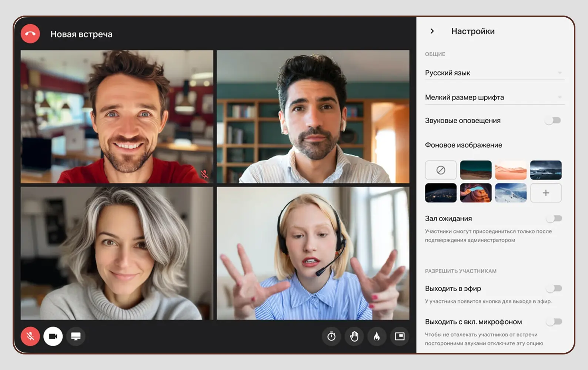
Task: Send a fire reaction
Action: click(377, 336)
